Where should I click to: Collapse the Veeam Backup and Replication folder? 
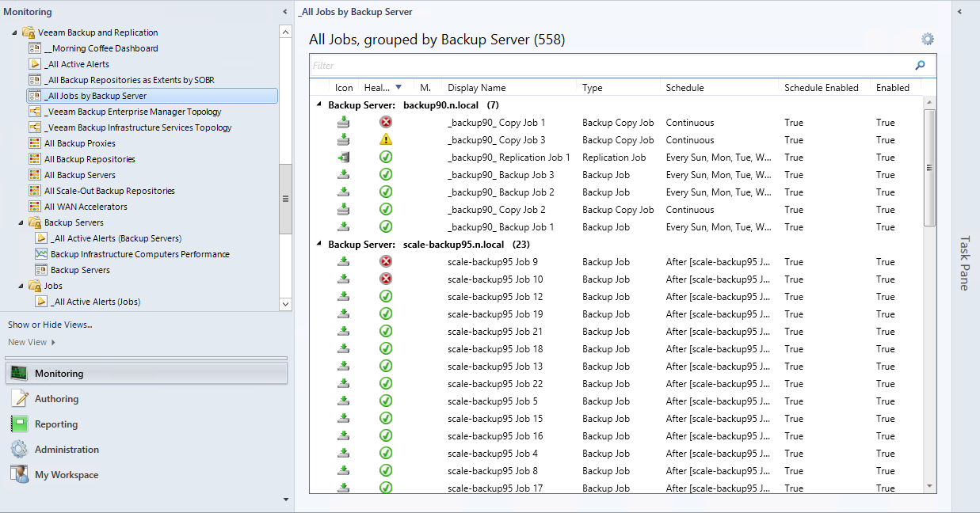[x=14, y=33]
